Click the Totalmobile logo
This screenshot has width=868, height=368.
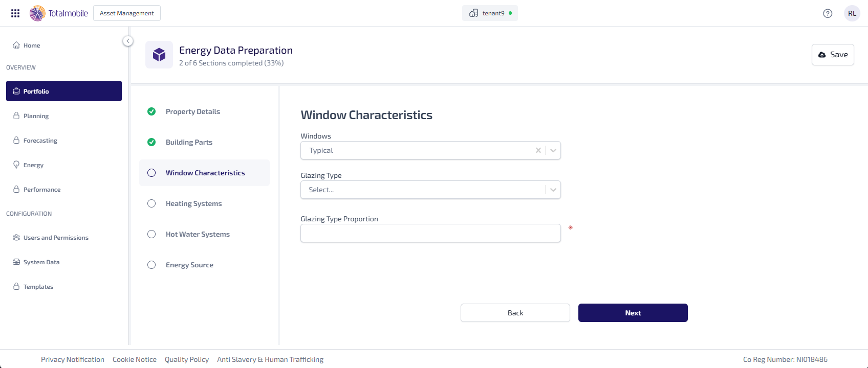click(x=59, y=13)
